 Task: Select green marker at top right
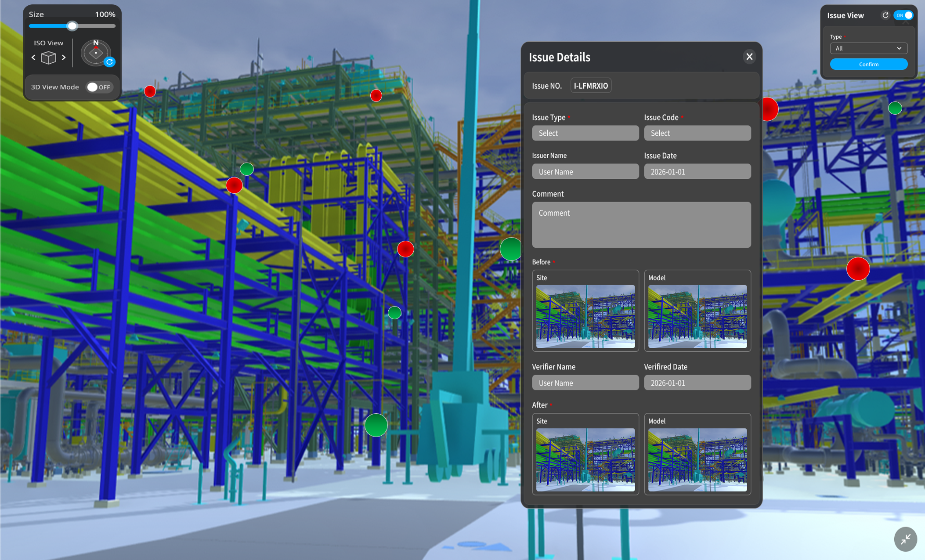pyautogui.click(x=895, y=108)
